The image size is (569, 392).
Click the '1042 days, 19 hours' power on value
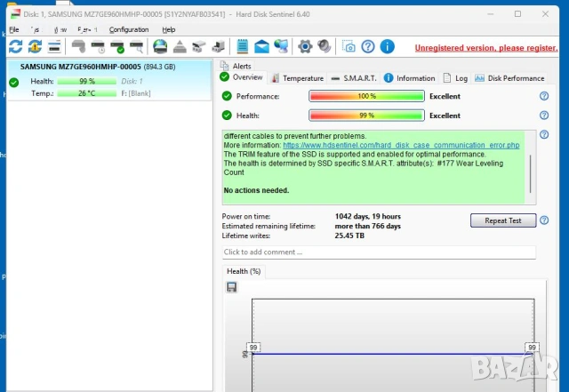coord(367,216)
